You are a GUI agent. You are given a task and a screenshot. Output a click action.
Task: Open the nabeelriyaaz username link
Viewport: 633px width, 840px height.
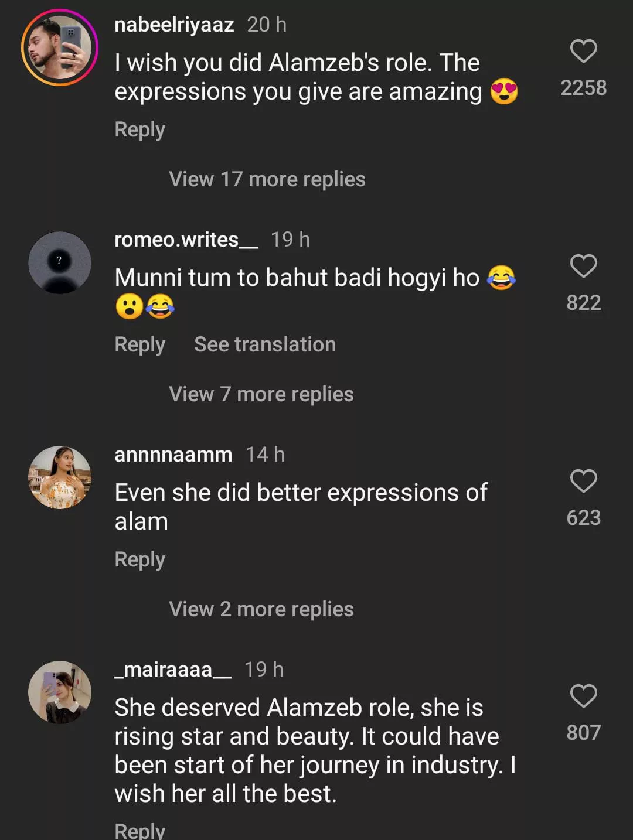pyautogui.click(x=174, y=25)
